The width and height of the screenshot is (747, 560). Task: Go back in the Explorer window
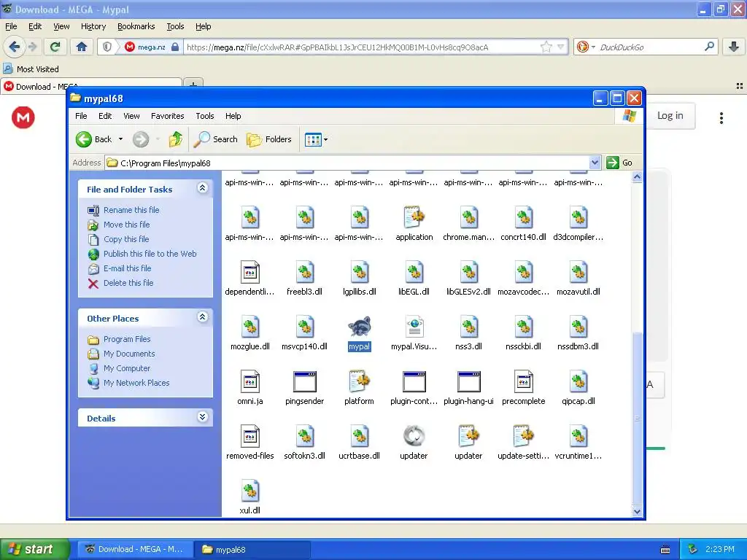pos(94,139)
